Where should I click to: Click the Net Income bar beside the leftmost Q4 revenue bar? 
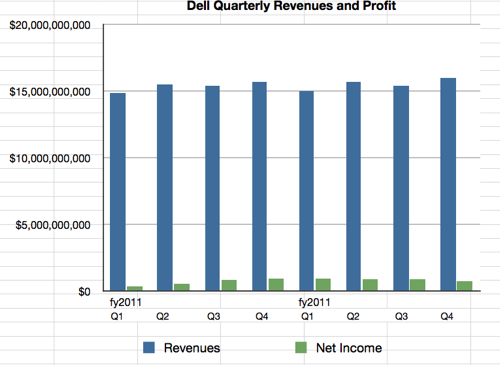276,285
